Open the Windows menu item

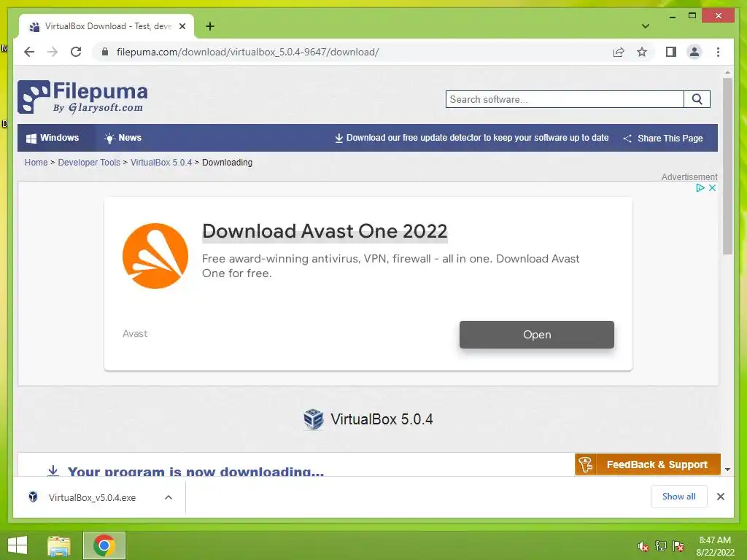pos(53,138)
